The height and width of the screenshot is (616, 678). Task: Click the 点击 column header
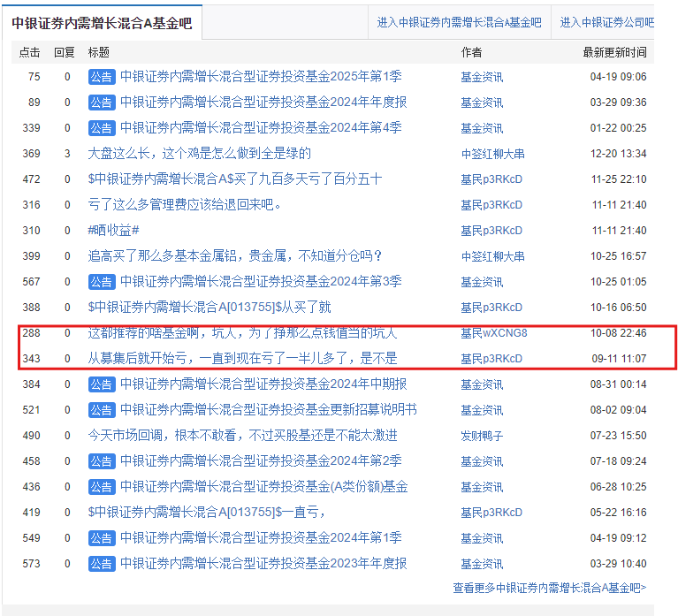click(30, 52)
